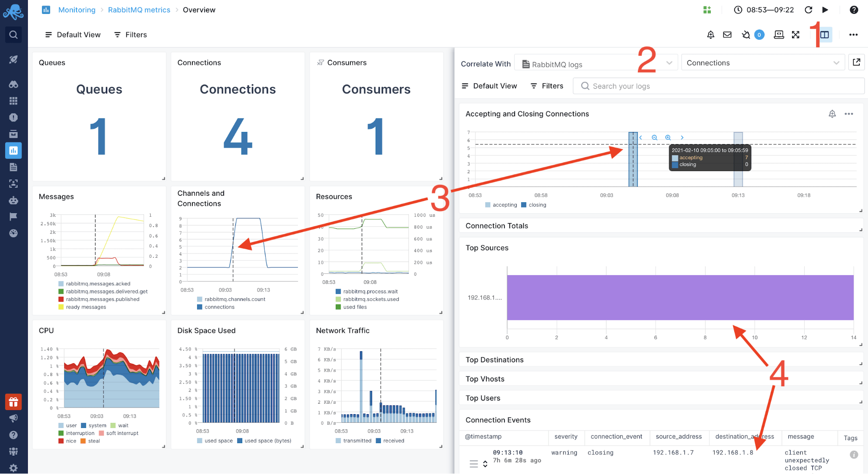This screenshot has height=474, width=868.
Task: Open the help question mark in the top bar
Action: click(854, 10)
